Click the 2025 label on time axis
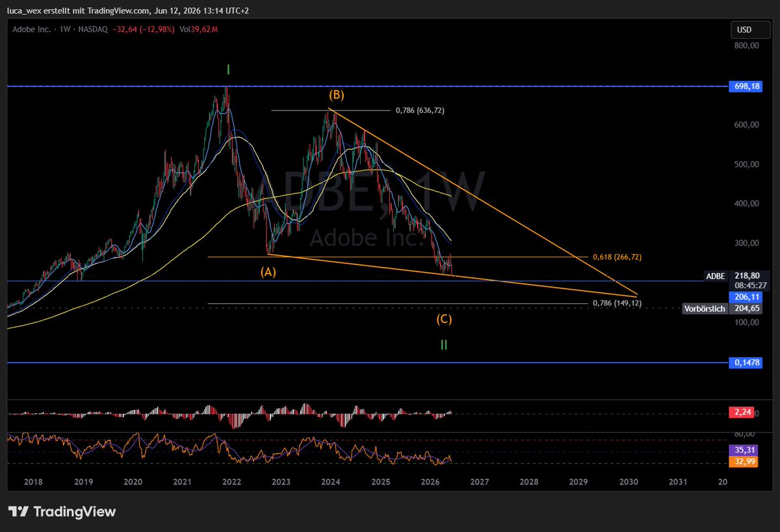This screenshot has height=532, width=780. click(380, 482)
